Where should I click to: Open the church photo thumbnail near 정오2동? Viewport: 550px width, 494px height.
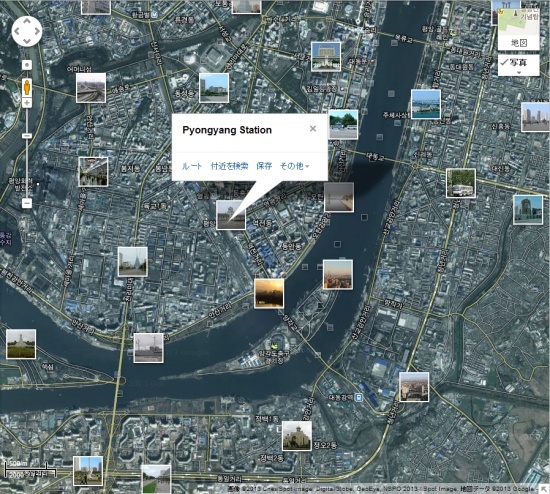297,436
